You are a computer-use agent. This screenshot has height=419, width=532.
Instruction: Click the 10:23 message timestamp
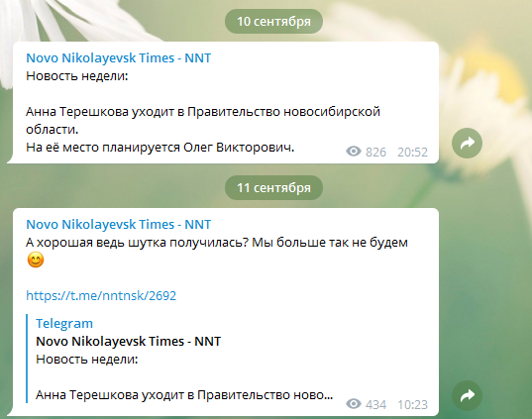pyautogui.click(x=412, y=404)
